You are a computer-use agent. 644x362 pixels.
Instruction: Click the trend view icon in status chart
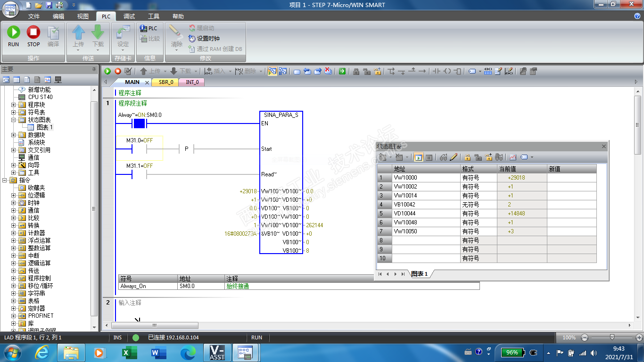pyautogui.click(x=513, y=157)
